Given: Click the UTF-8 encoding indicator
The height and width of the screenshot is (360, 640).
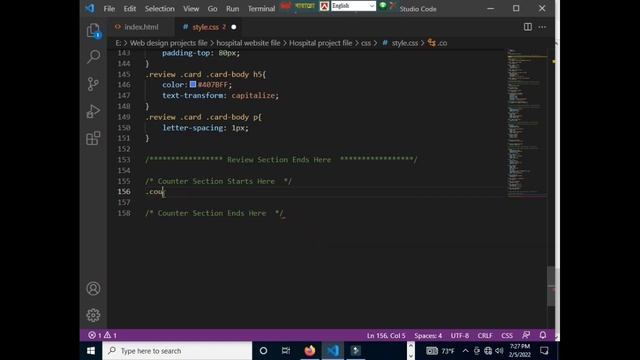Looking at the screenshot, I should (x=460, y=336).
